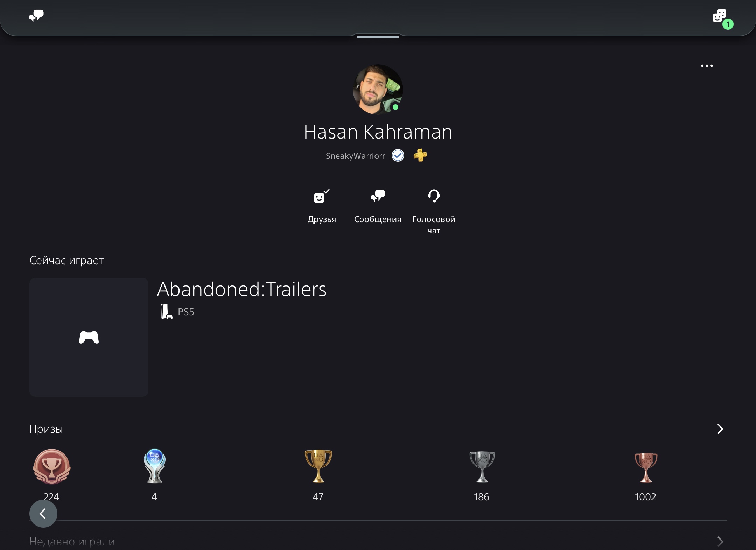Viewport: 756px width, 550px height.
Task: Tap the gold trophy count 47
Action: click(x=318, y=497)
